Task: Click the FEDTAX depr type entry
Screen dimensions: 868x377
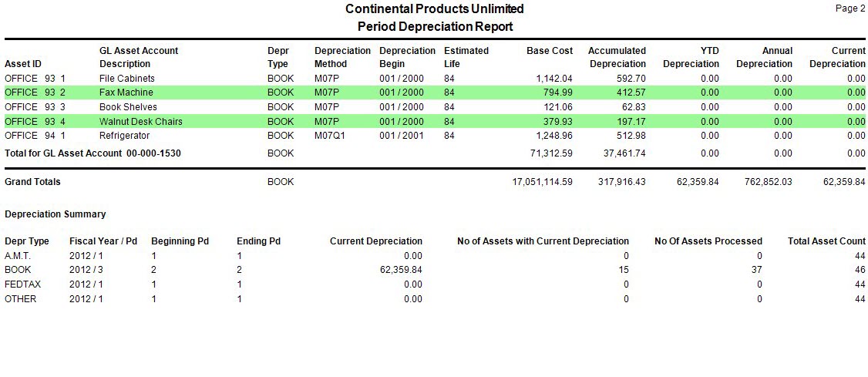Action: coord(22,284)
